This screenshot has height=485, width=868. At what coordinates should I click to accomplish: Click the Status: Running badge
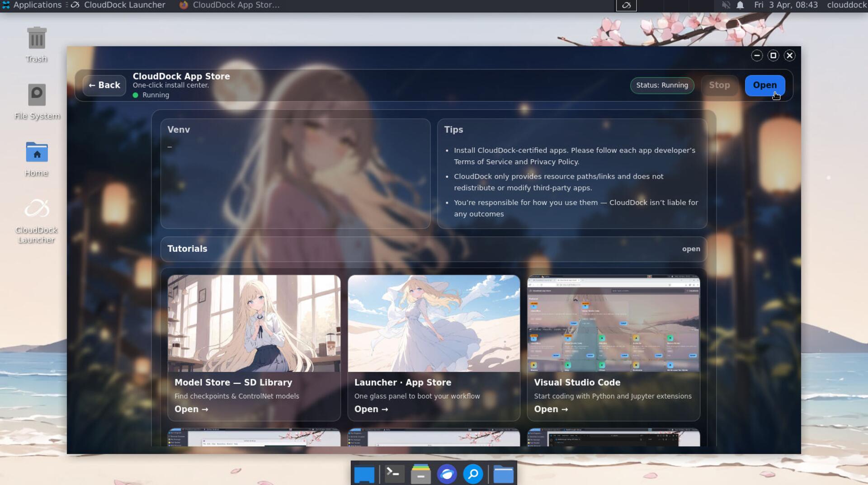click(x=662, y=85)
